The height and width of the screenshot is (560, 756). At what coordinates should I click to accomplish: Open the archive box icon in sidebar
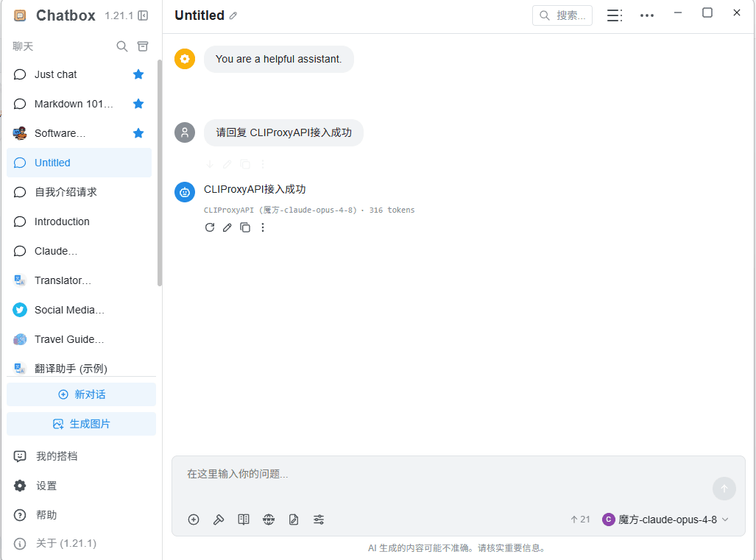click(143, 46)
